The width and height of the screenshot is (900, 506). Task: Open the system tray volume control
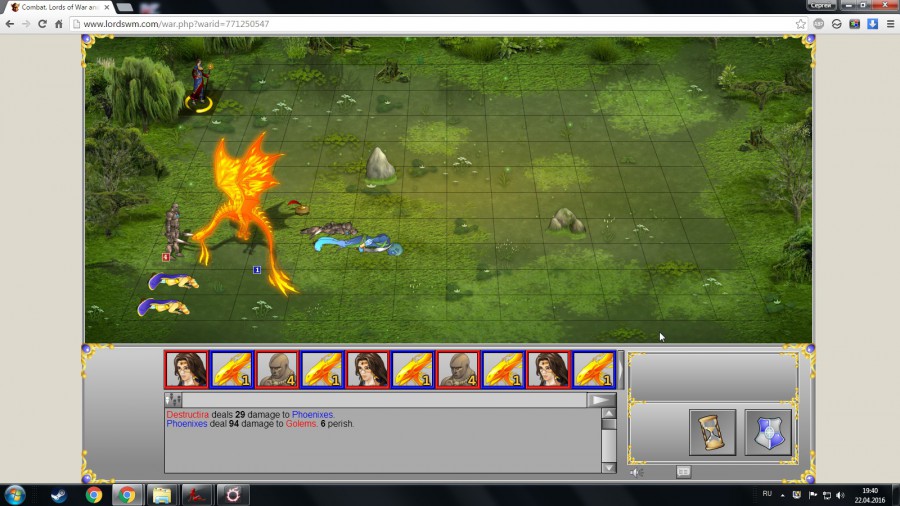840,495
